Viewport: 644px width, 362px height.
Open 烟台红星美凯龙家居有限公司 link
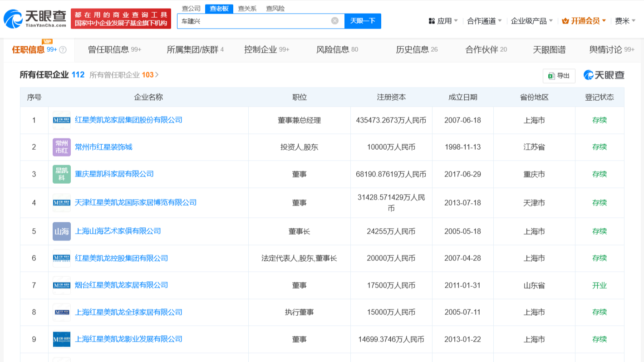[x=121, y=285]
